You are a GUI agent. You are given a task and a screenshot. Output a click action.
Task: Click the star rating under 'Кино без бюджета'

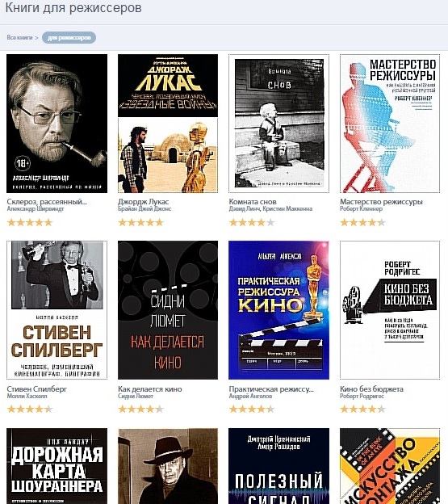click(363, 409)
